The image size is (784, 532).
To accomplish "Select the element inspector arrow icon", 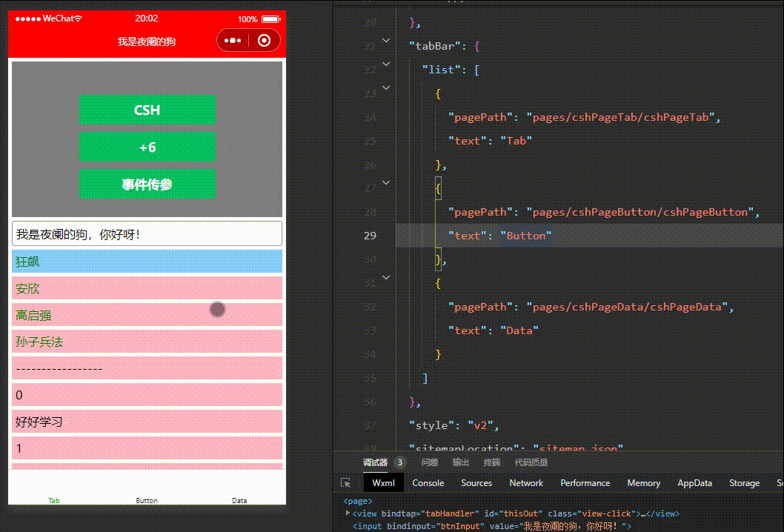I will pos(345,483).
